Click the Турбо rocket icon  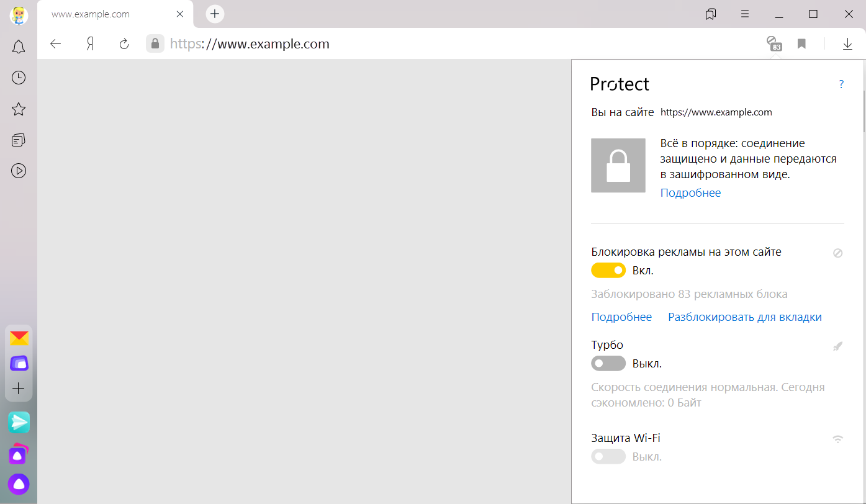coord(837,346)
